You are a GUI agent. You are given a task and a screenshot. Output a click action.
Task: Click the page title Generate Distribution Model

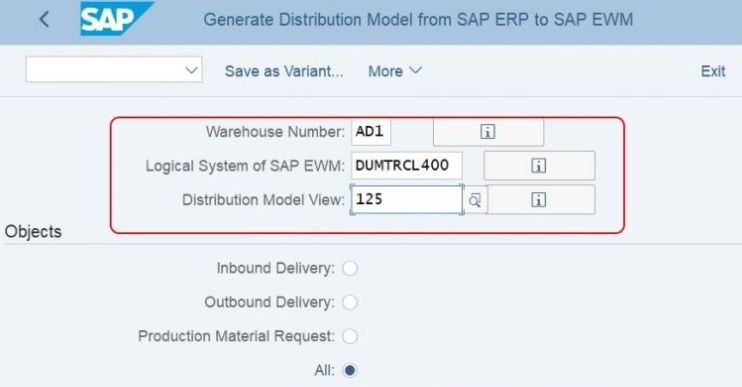click(418, 19)
